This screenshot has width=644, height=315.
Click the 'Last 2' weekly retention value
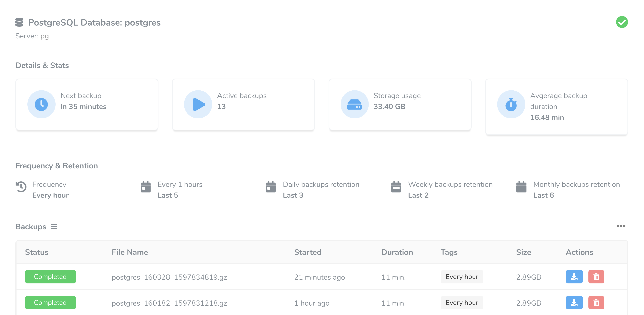coord(418,195)
